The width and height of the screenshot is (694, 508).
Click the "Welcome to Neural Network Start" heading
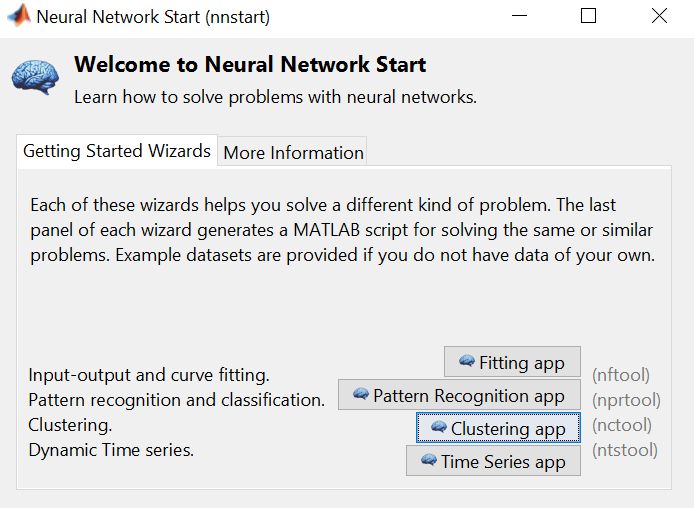click(250, 65)
